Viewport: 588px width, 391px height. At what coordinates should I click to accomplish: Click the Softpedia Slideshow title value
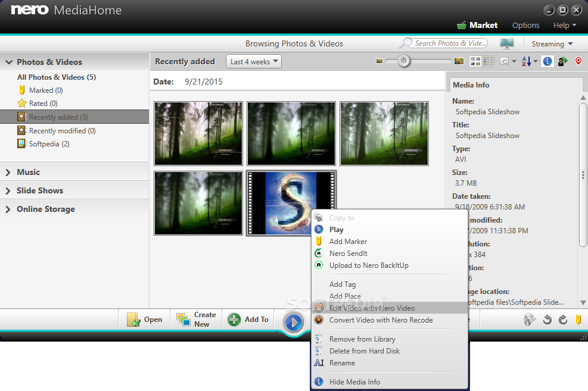(487, 136)
